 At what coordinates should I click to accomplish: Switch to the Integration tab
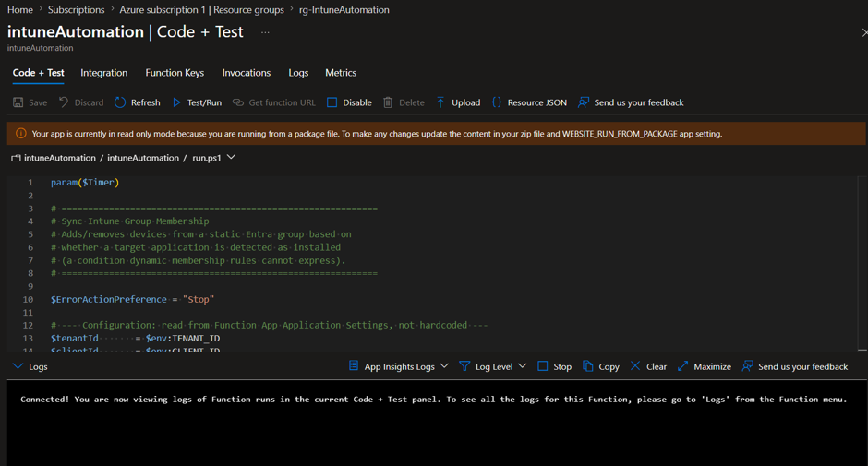pos(104,73)
